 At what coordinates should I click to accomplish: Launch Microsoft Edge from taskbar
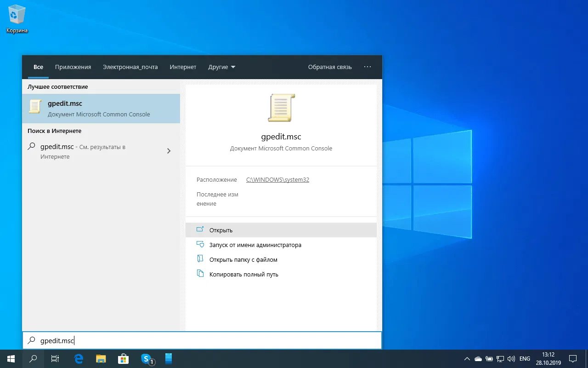click(79, 359)
